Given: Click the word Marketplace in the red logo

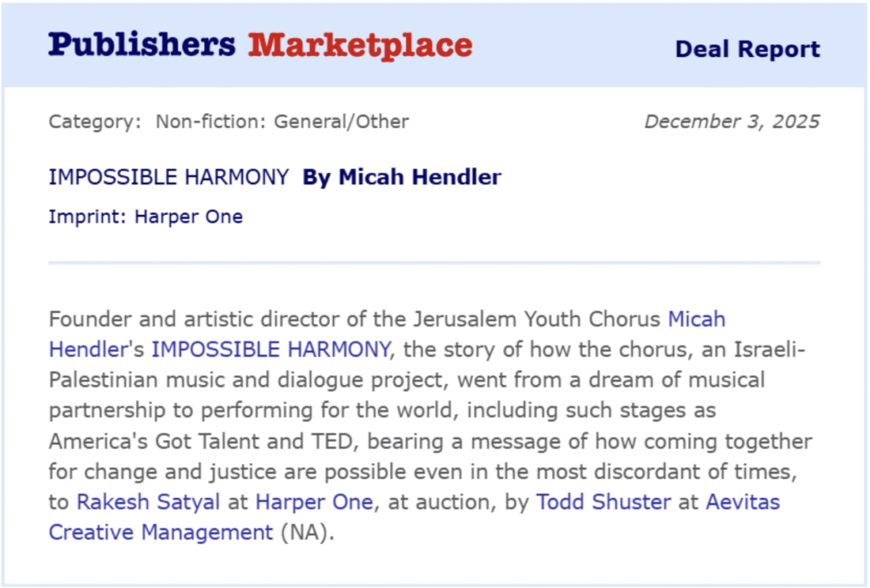Looking at the screenshot, I should click(359, 45).
